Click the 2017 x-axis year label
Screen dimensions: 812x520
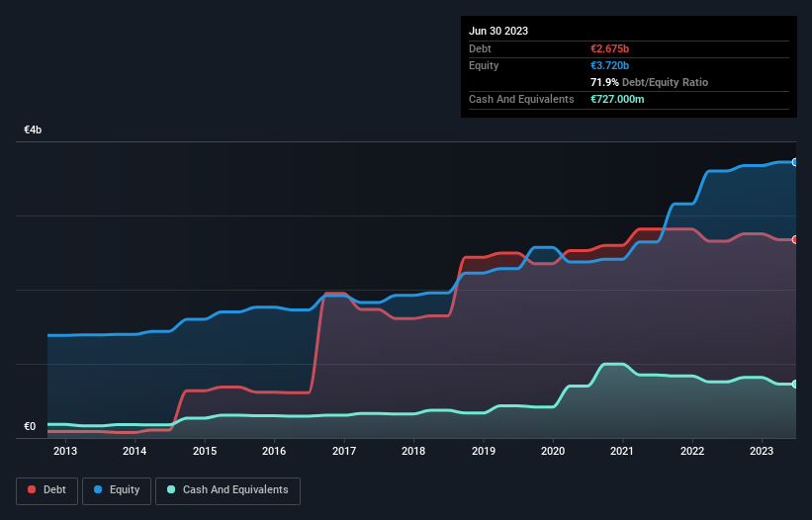click(x=344, y=451)
